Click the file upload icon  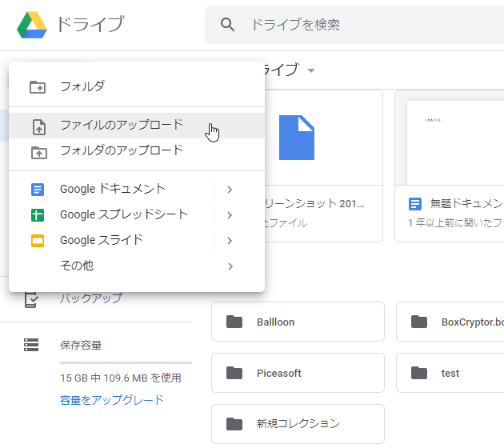tap(39, 126)
